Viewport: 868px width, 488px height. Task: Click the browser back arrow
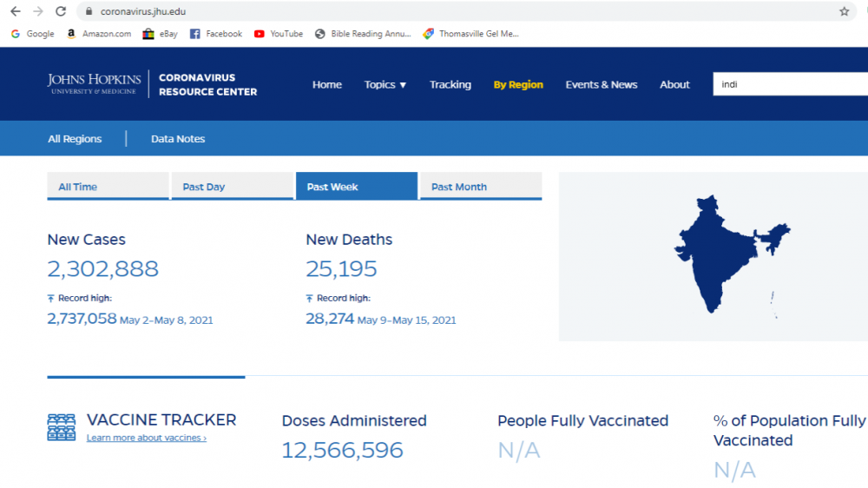click(x=15, y=11)
